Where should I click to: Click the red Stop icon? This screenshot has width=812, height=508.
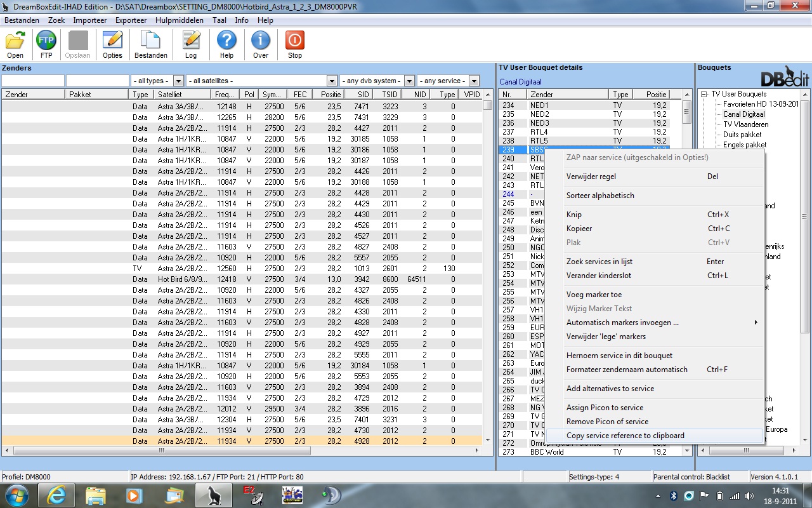295,44
